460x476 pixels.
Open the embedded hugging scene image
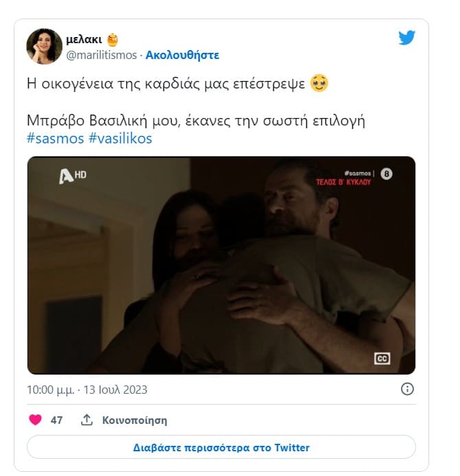point(221,265)
